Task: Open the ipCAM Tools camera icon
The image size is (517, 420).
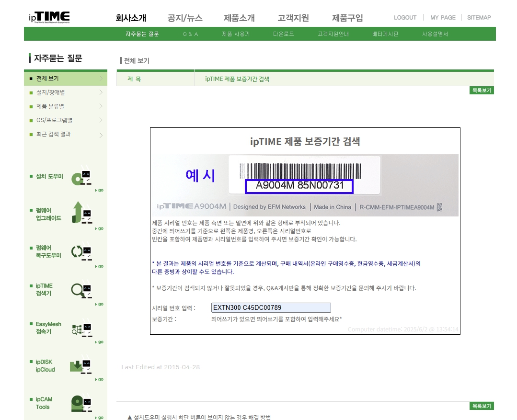Action: (x=81, y=404)
